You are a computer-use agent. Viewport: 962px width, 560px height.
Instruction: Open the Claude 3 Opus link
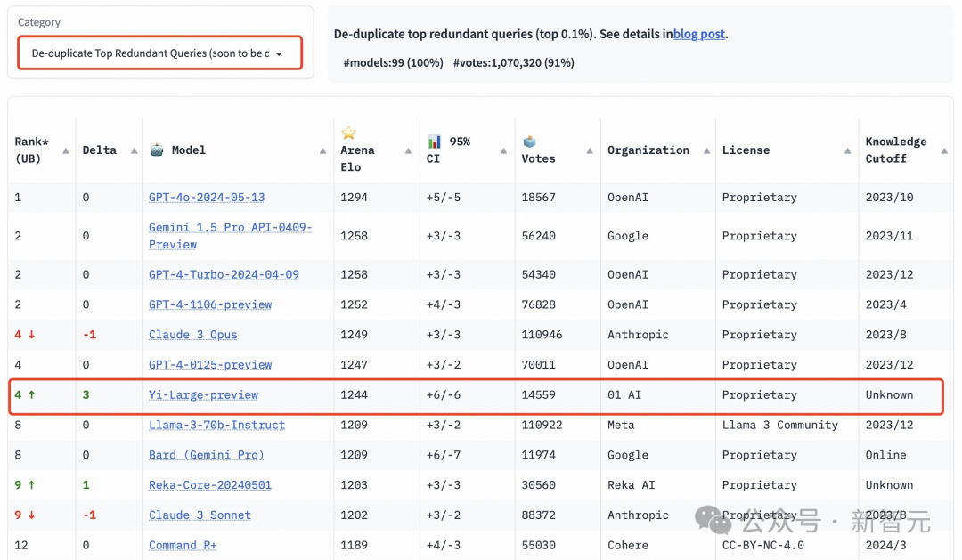pos(192,335)
